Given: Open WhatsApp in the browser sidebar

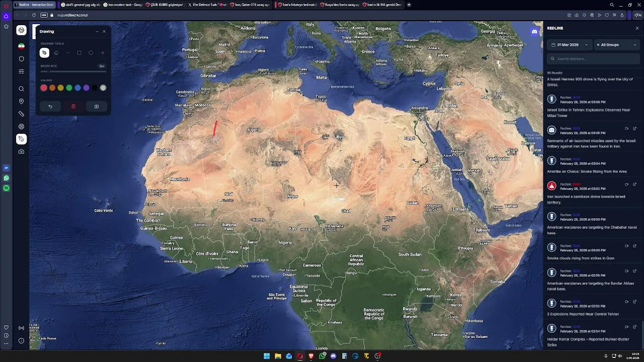Looking at the screenshot, I should coord(6,178).
